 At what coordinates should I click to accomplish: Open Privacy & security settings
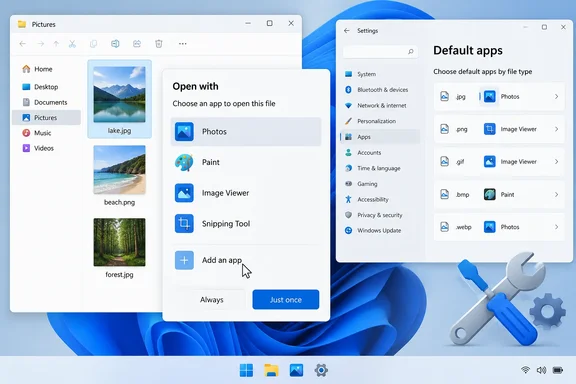click(x=380, y=215)
